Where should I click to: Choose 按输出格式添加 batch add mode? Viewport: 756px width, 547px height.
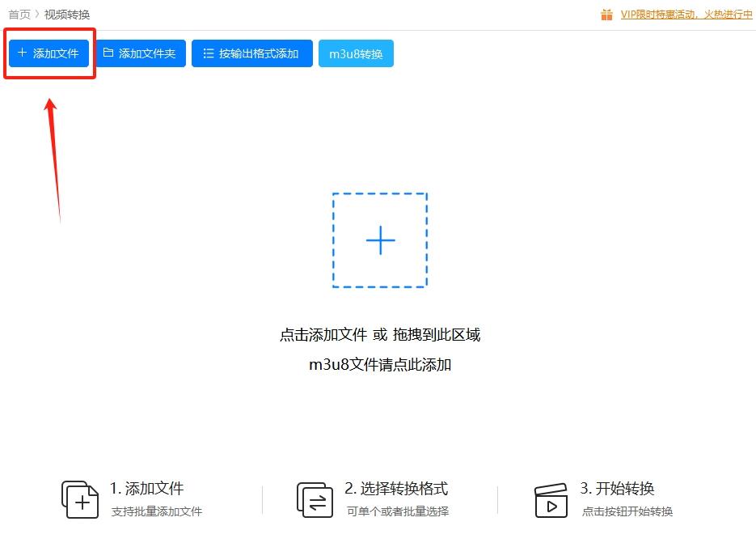coord(252,53)
